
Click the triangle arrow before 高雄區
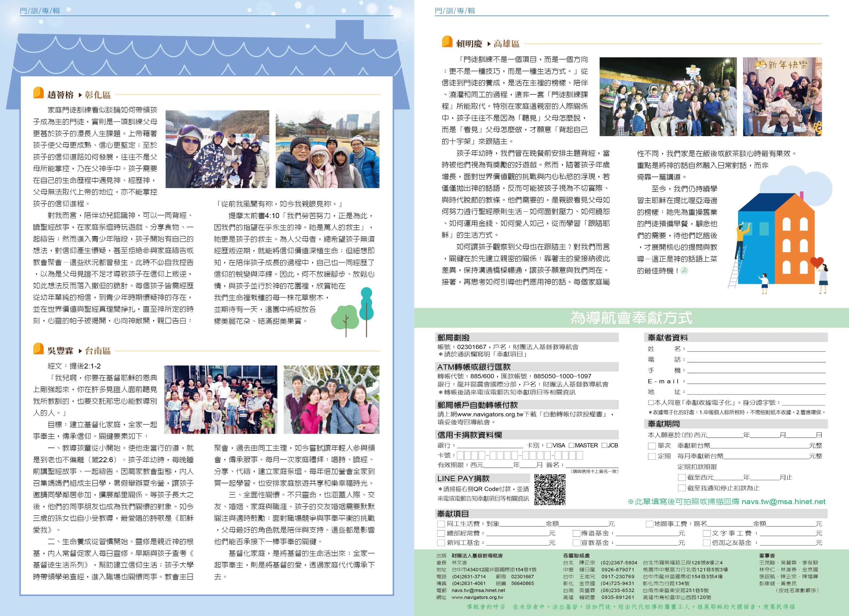pos(489,44)
